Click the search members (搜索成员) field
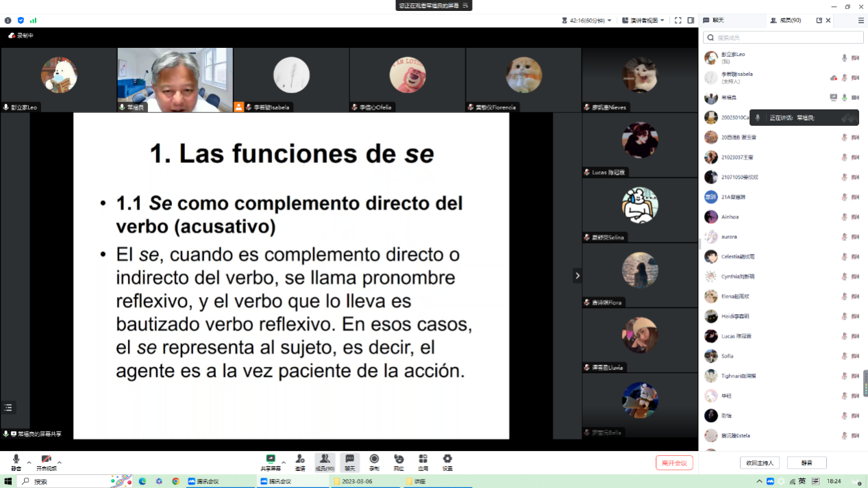This screenshot has width=868, height=488. 781,38
